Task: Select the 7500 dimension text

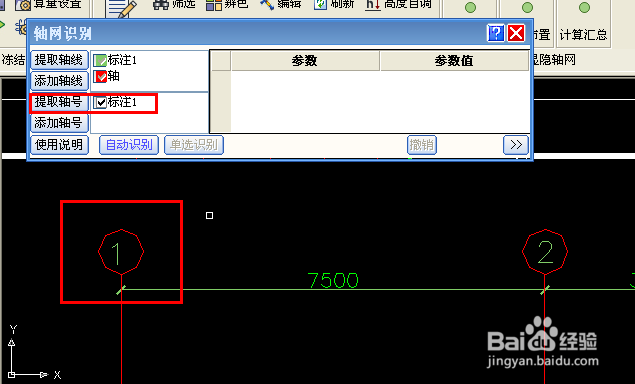Action: [333, 280]
